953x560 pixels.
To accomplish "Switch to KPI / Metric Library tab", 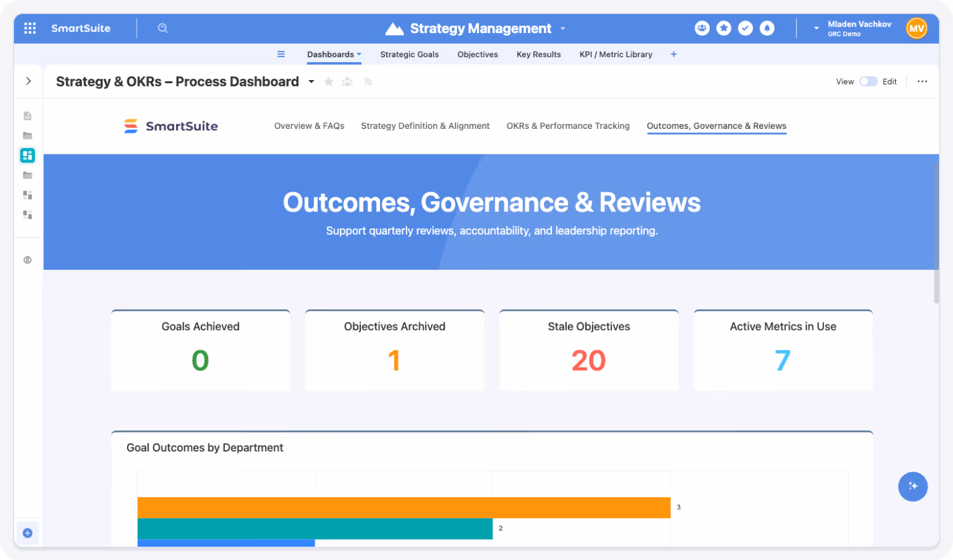I will (616, 54).
